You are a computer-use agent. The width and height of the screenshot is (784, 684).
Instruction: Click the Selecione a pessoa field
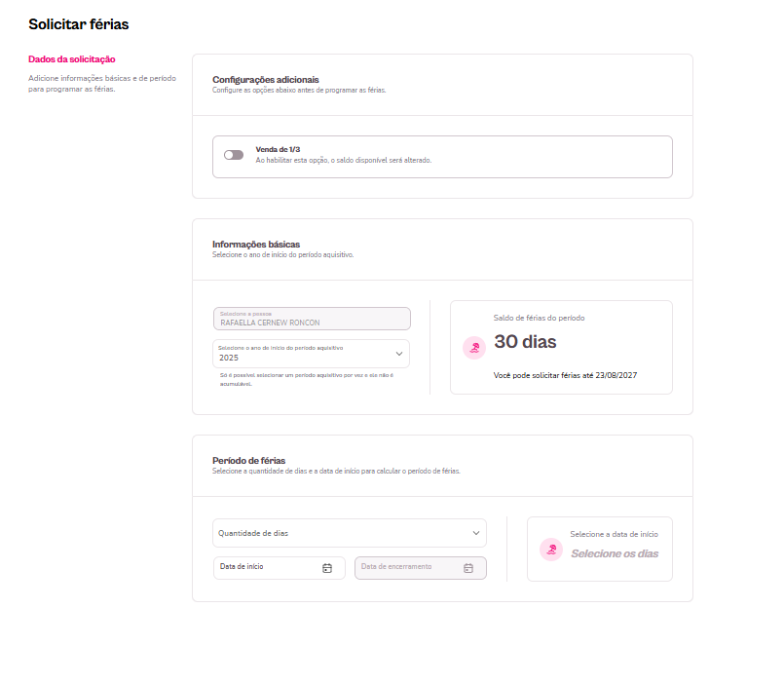click(x=312, y=319)
